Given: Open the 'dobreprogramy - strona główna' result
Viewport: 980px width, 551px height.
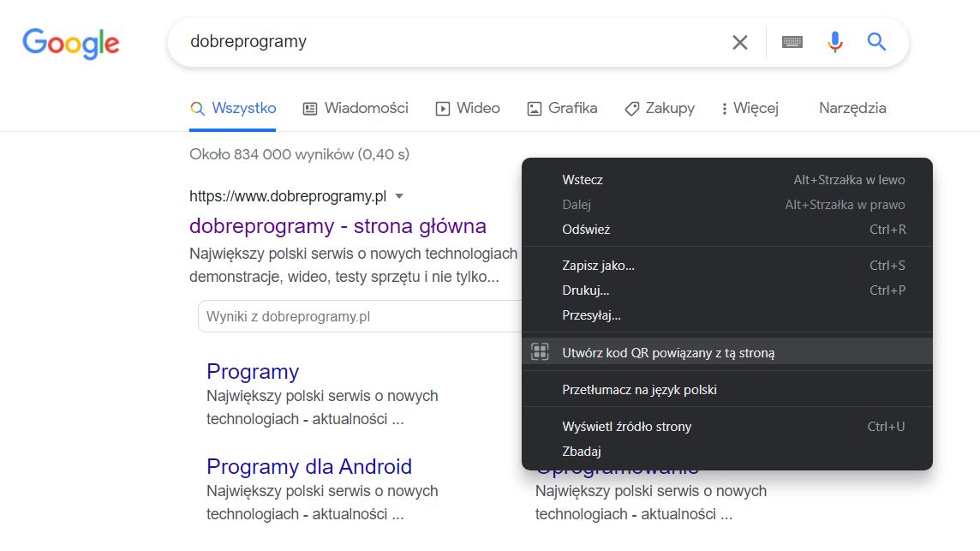Looking at the screenshot, I should pos(337,225).
